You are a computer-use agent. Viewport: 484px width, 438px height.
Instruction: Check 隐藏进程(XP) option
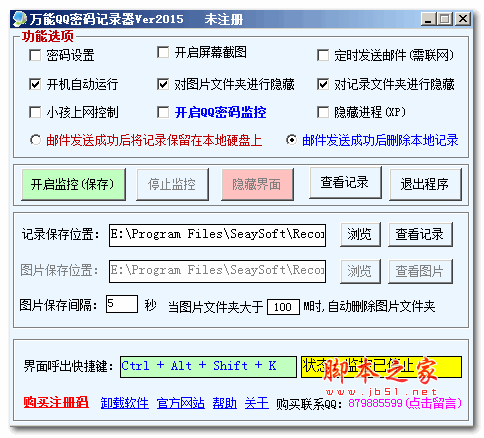[323, 112]
